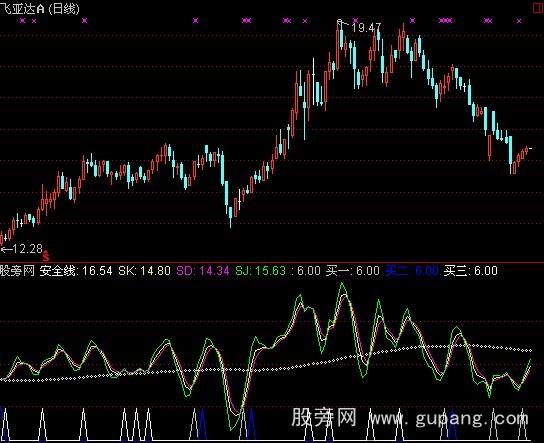Click the purple SD: 14.34 value
This screenshot has width=544, height=443.
tap(203, 271)
